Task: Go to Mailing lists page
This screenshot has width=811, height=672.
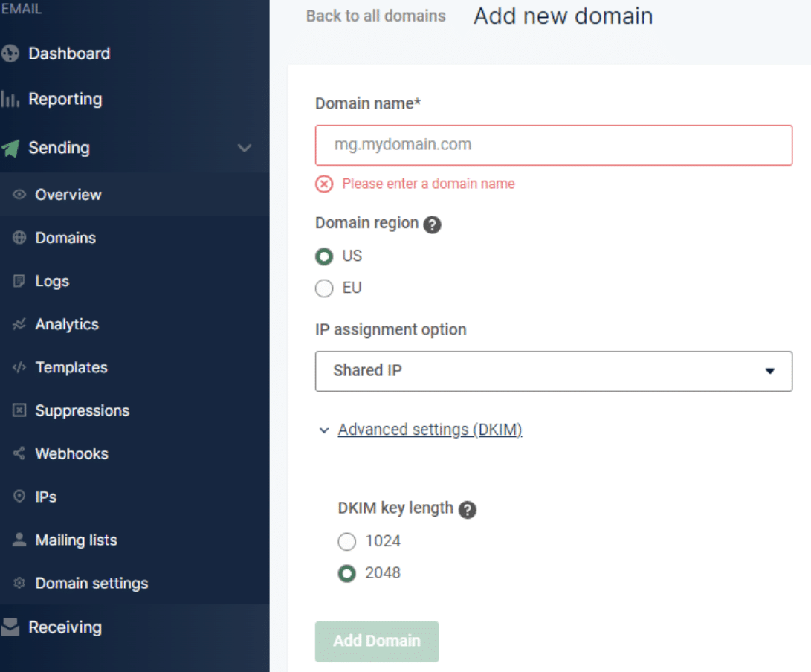Action: click(x=76, y=540)
